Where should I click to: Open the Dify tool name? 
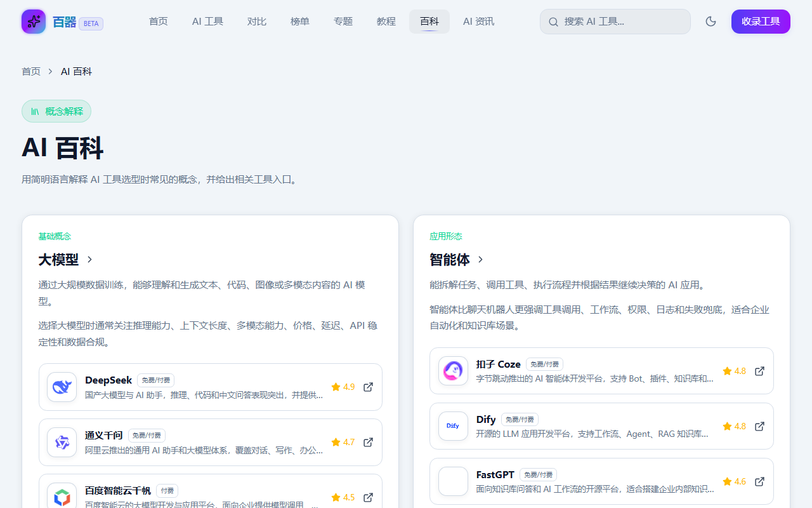pos(486,419)
